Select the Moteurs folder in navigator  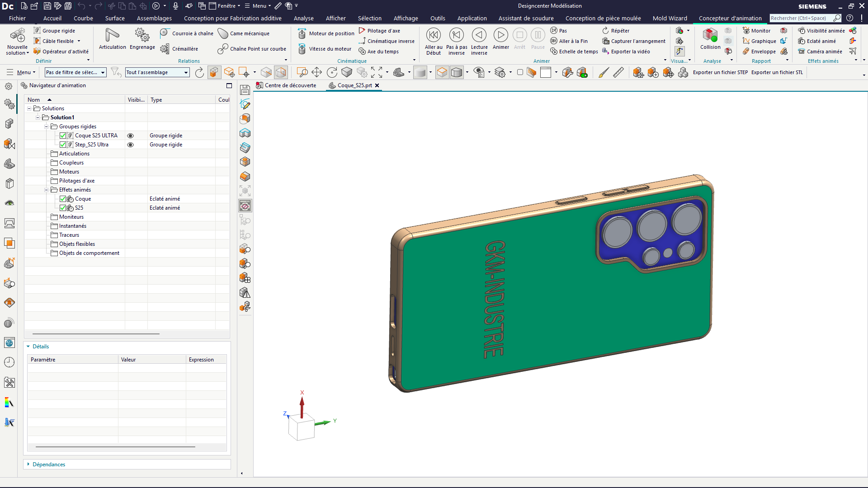coord(69,172)
